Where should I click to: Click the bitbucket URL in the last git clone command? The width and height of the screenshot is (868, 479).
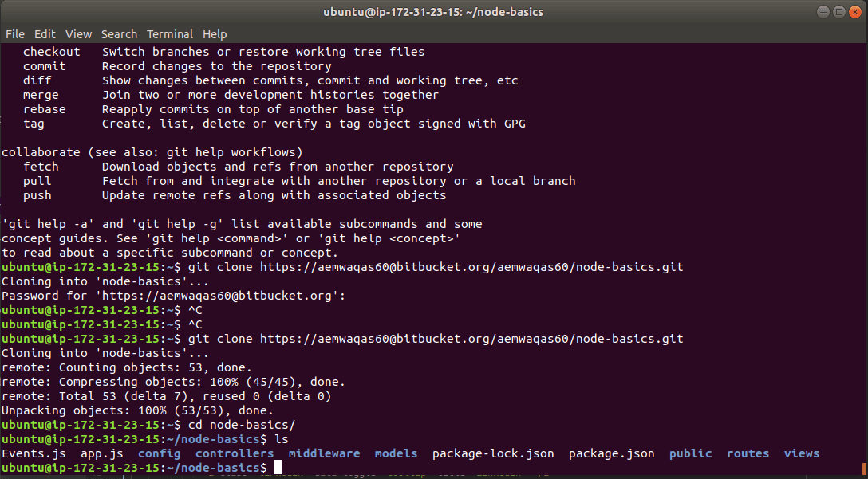pyautogui.click(x=471, y=339)
